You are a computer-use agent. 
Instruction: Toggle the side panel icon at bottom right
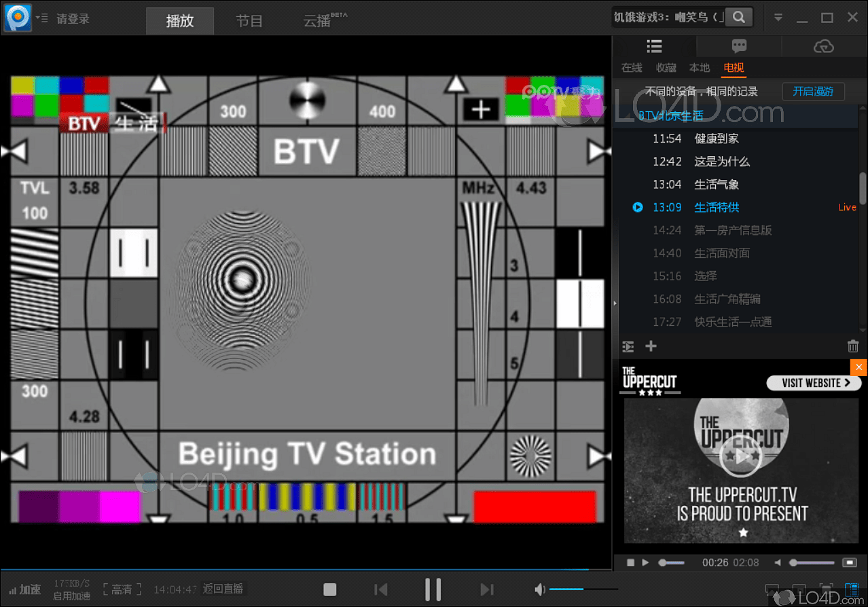pyautogui.click(x=852, y=589)
